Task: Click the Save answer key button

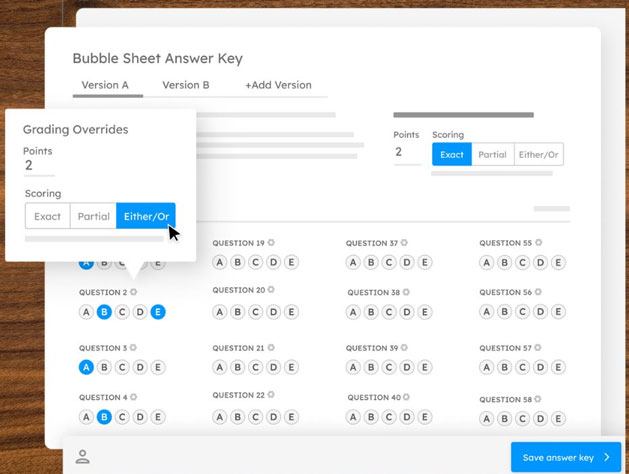Action: (565, 457)
